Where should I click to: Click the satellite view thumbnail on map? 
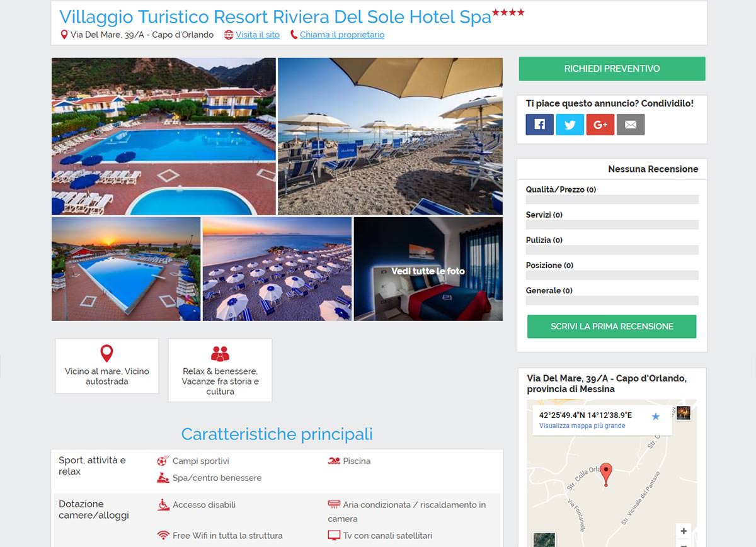[544, 539]
